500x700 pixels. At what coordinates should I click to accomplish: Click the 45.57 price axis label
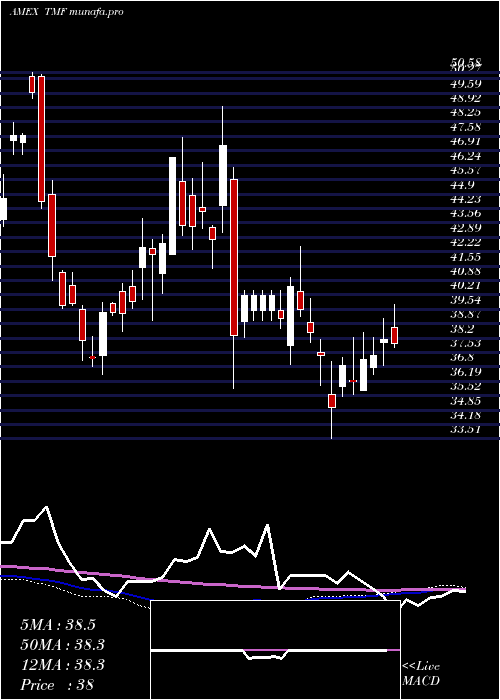(465, 170)
